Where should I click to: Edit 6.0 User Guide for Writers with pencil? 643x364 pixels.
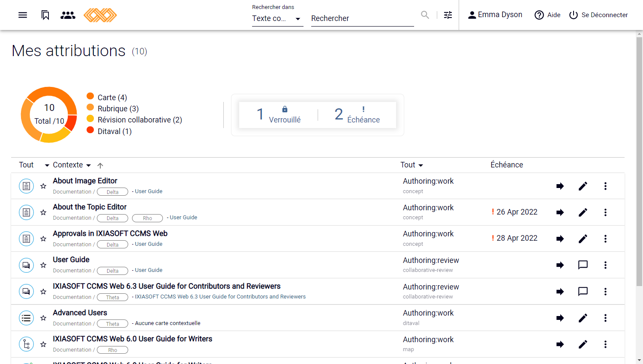pyautogui.click(x=583, y=344)
